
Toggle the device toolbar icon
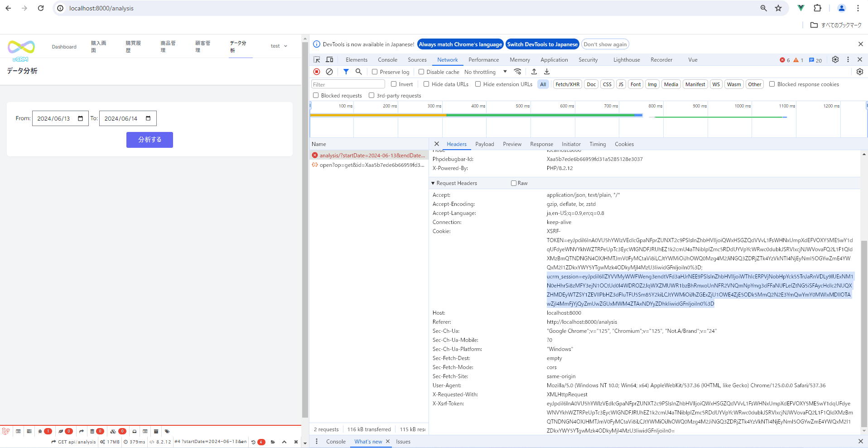pyautogui.click(x=329, y=59)
